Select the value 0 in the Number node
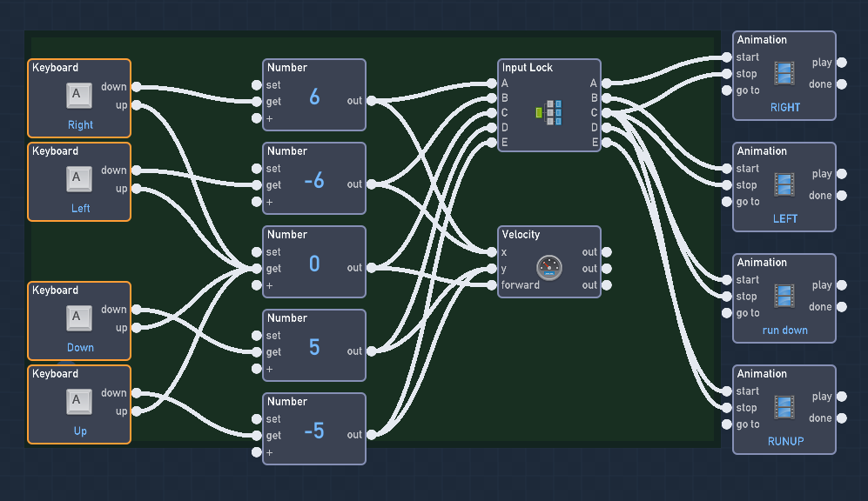The height and width of the screenshot is (501, 868). pyautogui.click(x=314, y=264)
